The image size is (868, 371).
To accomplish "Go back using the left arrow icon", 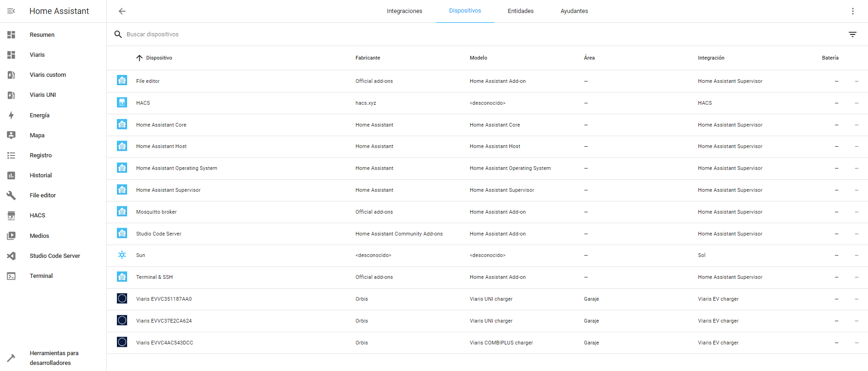I will 122,11.
